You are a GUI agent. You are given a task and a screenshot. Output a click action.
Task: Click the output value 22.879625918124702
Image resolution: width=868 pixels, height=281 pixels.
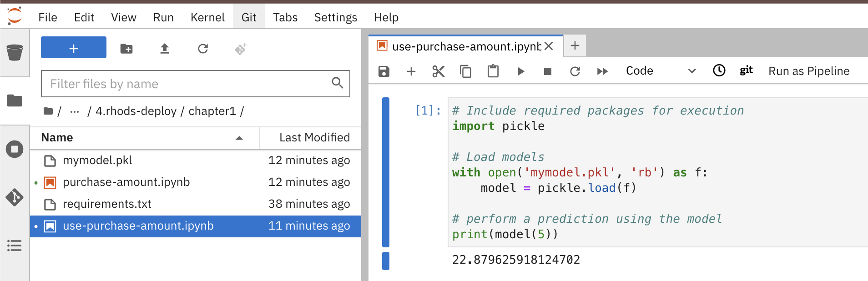click(516, 260)
